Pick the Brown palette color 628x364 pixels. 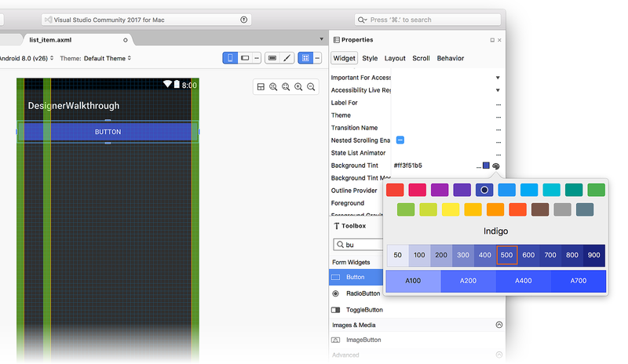(540, 209)
